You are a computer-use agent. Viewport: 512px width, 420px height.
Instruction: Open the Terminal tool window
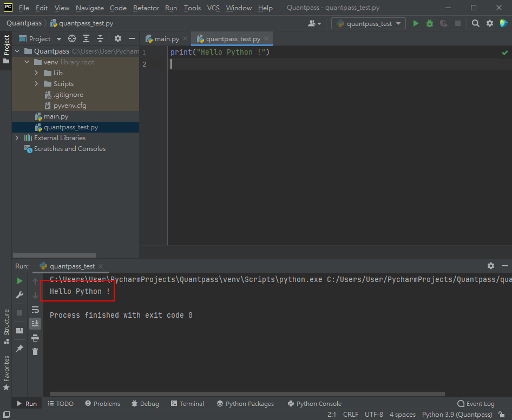[x=187, y=404]
